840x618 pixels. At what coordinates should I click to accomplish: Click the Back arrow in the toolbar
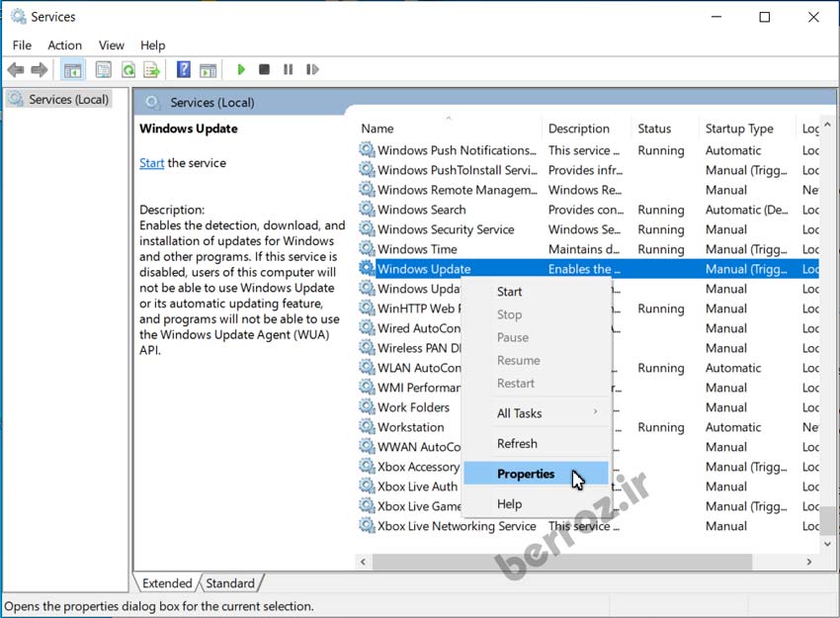tap(16, 70)
